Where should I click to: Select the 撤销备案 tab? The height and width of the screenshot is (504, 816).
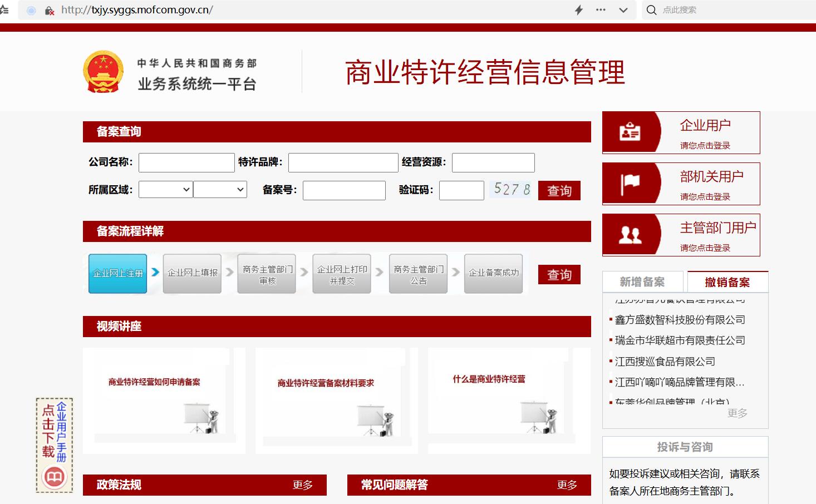[727, 282]
